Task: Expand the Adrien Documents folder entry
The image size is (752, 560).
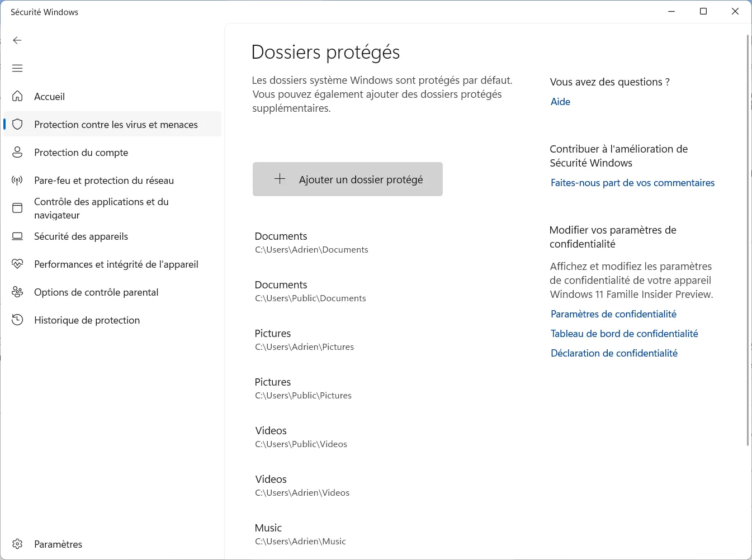Action: click(311, 241)
